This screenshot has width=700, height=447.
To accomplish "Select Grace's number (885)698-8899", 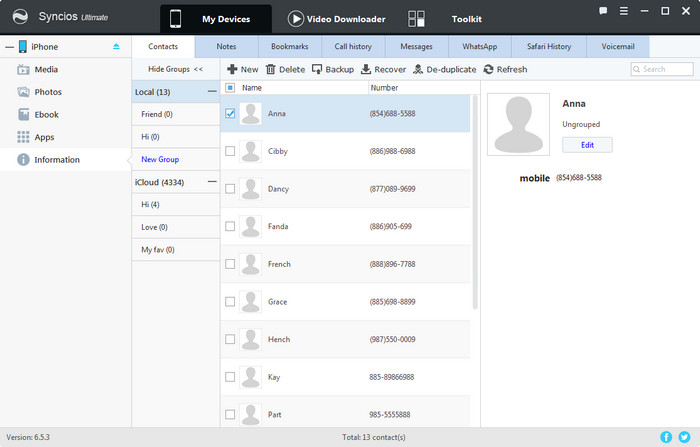I will [x=392, y=302].
